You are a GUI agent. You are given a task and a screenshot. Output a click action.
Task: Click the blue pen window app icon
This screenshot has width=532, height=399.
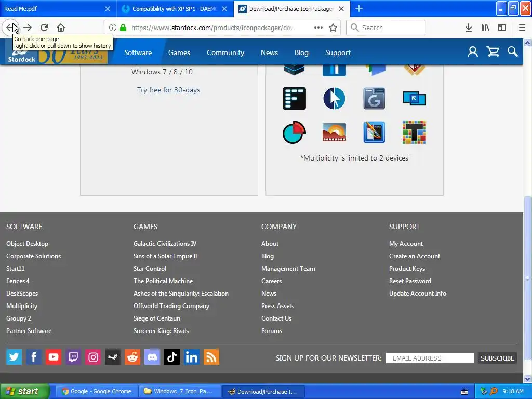pyautogui.click(x=374, y=132)
